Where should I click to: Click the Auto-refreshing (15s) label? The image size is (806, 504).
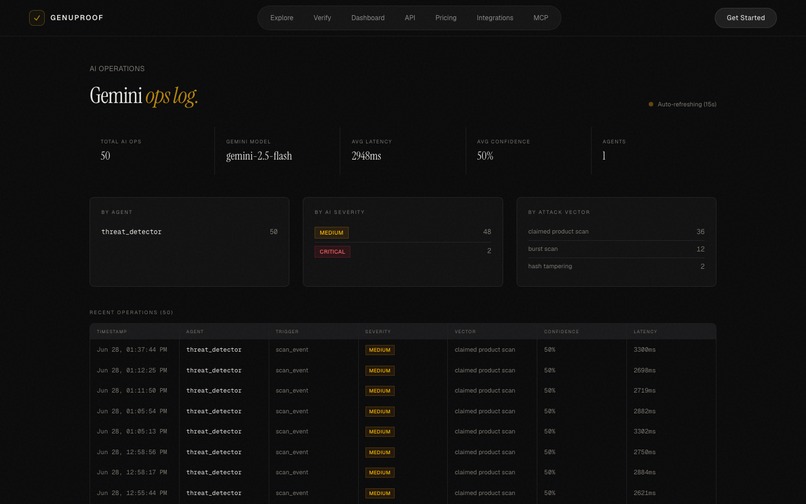687,104
